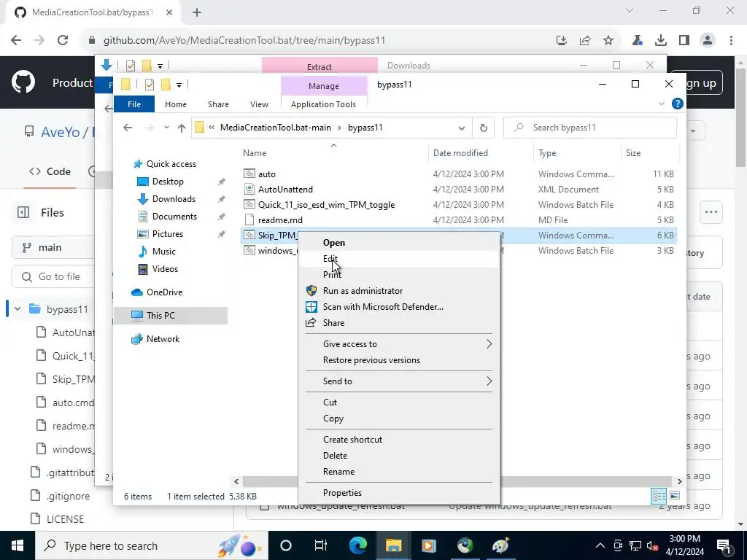The image size is (747, 560).
Task: Click the share page icon in address bar
Action: click(x=585, y=41)
